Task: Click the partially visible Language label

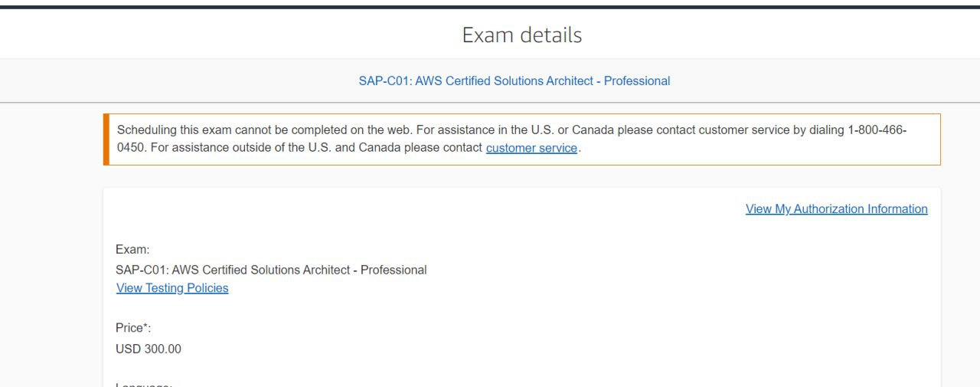Action: pos(144,384)
